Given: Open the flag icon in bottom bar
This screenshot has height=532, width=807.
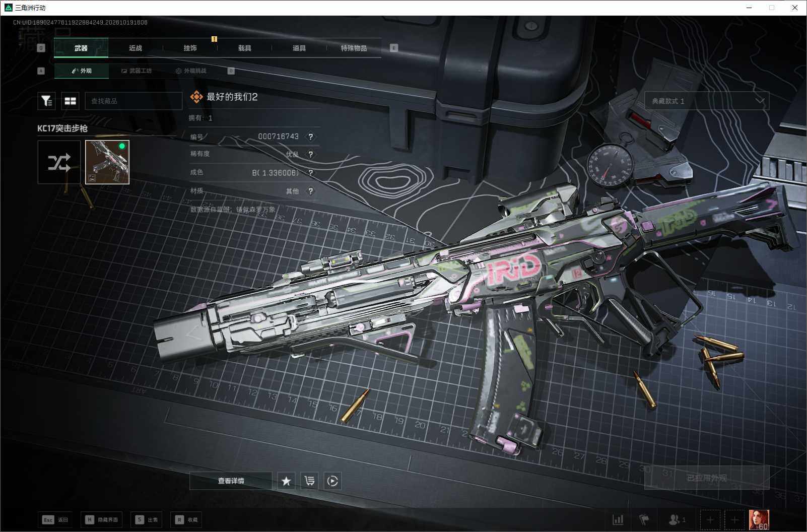Looking at the screenshot, I should [644, 519].
